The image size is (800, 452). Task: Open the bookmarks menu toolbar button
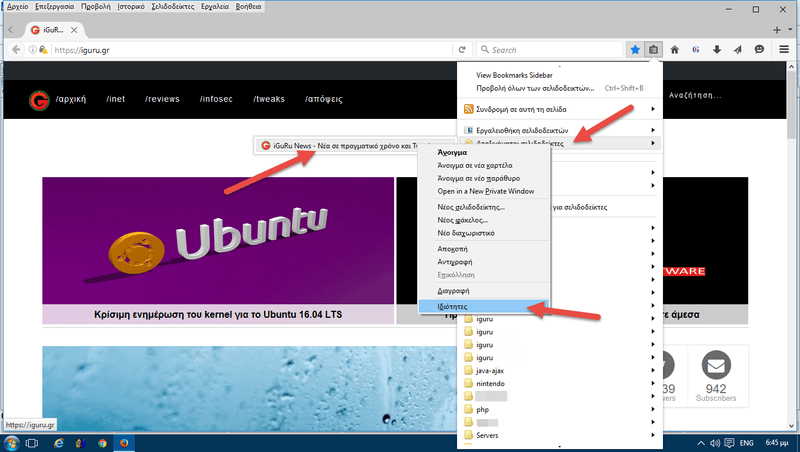pos(654,49)
